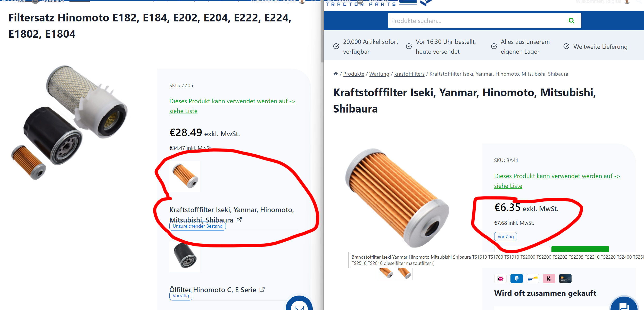Click the left page's vertical scrollbar

[x=322, y=31]
